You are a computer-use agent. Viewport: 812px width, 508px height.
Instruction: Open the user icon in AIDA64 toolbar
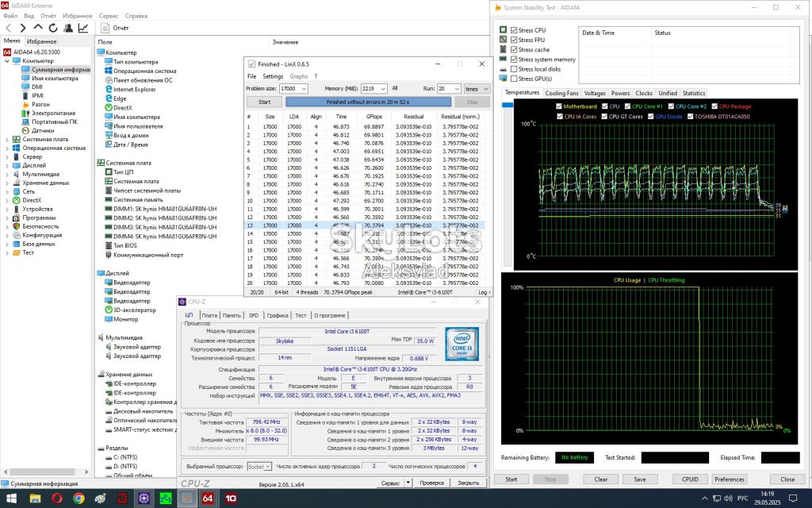click(x=68, y=28)
